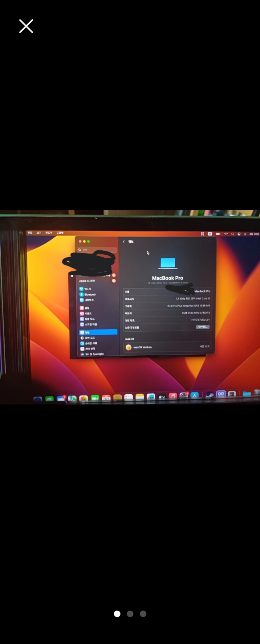Open the 윈도우 menu
The image size is (260, 644).
[x=49, y=233]
